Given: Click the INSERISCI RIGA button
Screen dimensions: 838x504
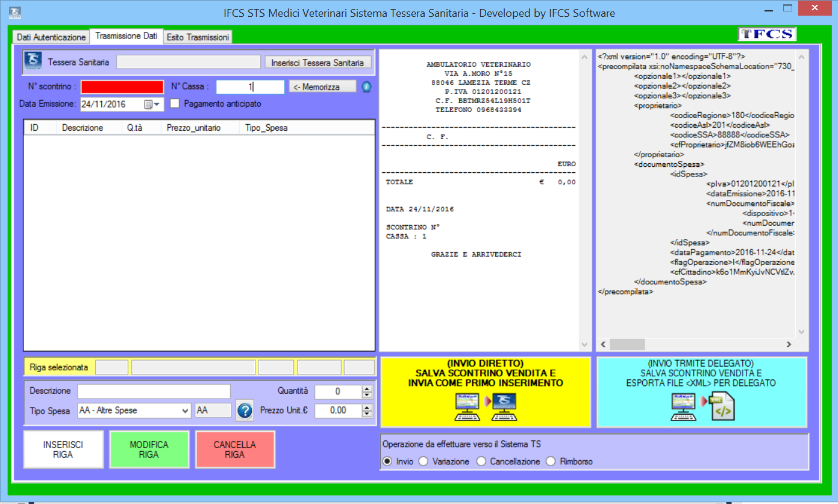Looking at the screenshot, I should (x=63, y=449).
